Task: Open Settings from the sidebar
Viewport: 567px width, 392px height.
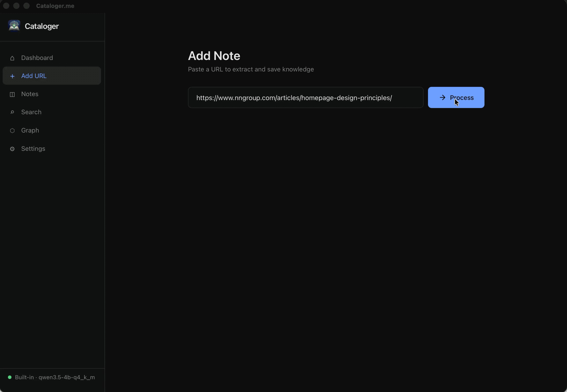Action: pos(52,149)
